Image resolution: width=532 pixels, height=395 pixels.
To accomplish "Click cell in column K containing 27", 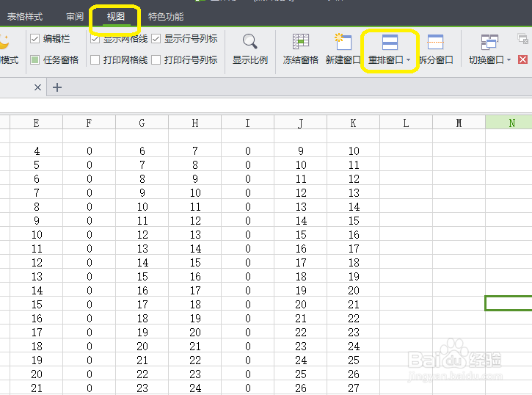I will (354, 388).
